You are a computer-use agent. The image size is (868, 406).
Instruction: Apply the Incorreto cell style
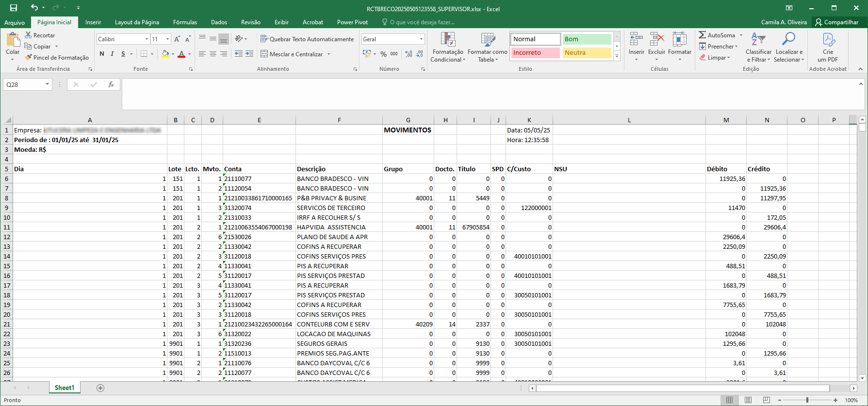pos(536,52)
